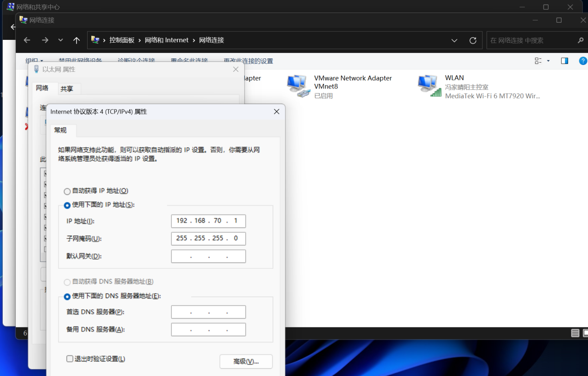Click the address bar folder icon
This screenshot has height=376, width=588.
(x=95, y=40)
